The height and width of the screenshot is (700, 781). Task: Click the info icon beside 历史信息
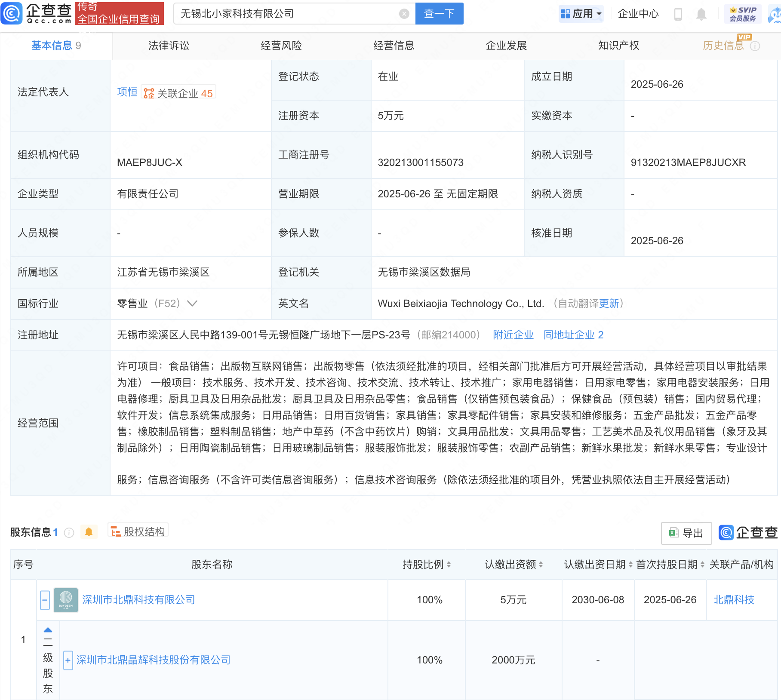click(x=755, y=46)
